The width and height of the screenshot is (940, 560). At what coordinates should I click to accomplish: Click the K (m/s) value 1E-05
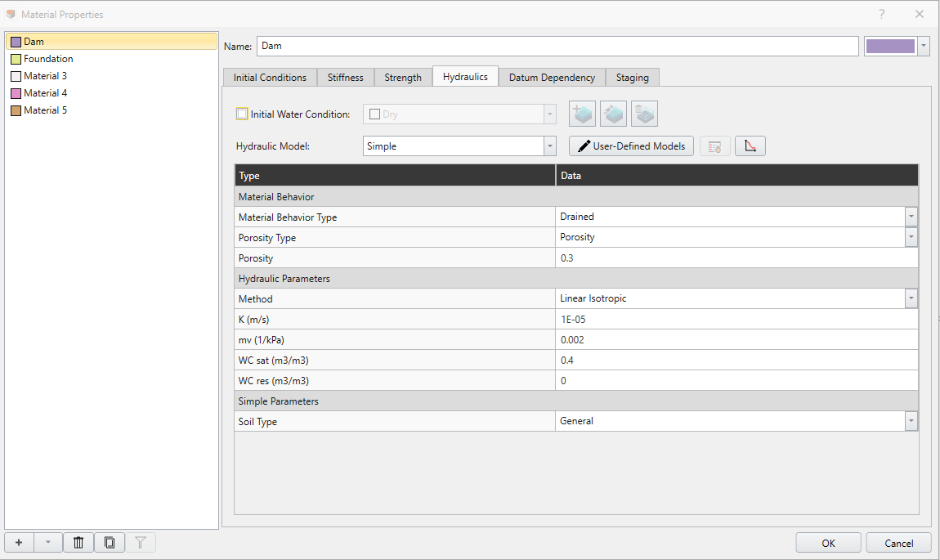coord(736,319)
